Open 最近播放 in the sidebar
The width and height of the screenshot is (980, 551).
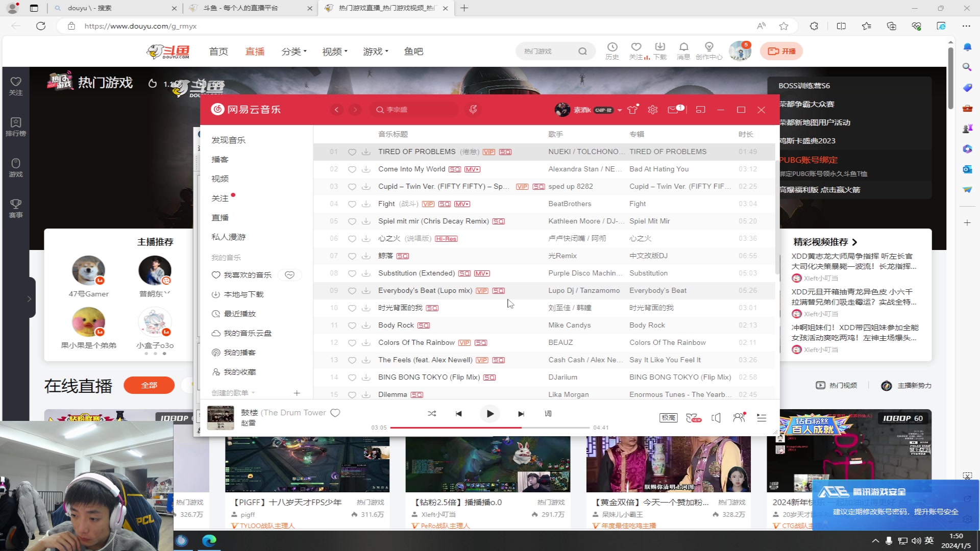tap(234, 314)
